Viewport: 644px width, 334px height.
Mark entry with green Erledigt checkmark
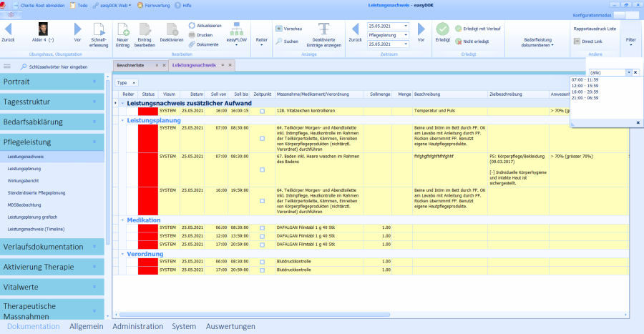click(443, 29)
